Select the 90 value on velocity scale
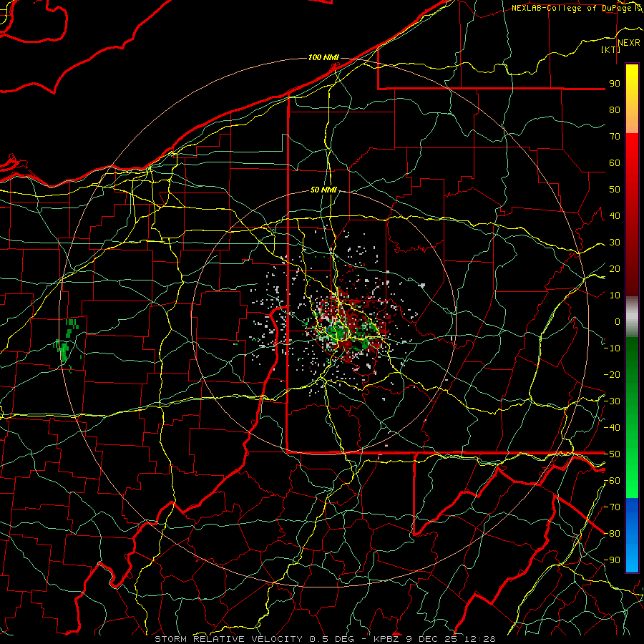644x644 pixels. (x=615, y=84)
